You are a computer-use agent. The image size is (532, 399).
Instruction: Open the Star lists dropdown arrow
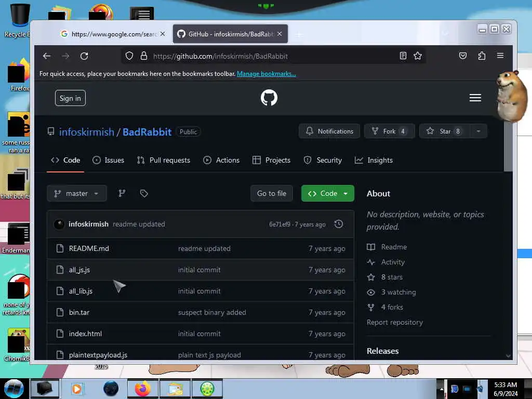(x=478, y=131)
